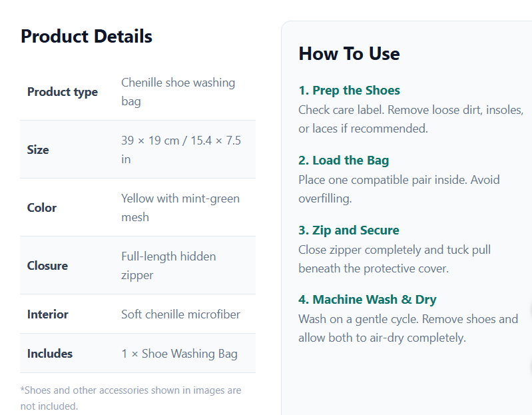Screen dimensions: 532x415
Task: Select the Closure row label
Action: coord(47,266)
